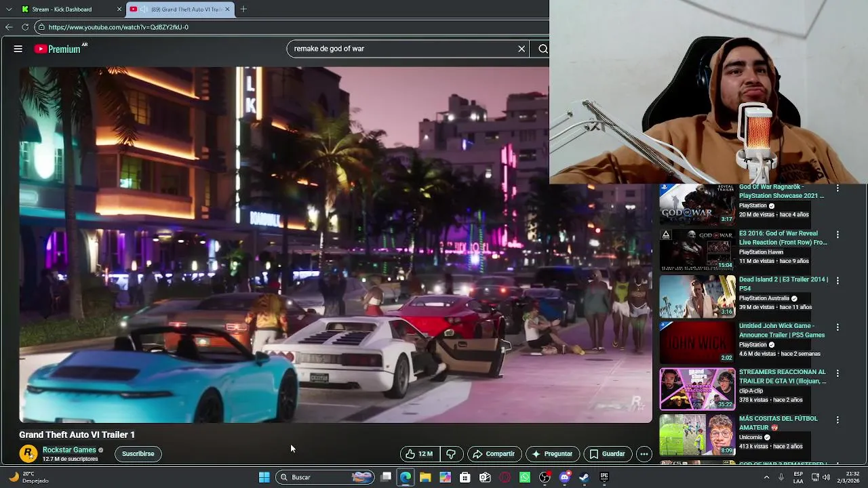Open options menu for Dead Island 2 video

[837, 281]
